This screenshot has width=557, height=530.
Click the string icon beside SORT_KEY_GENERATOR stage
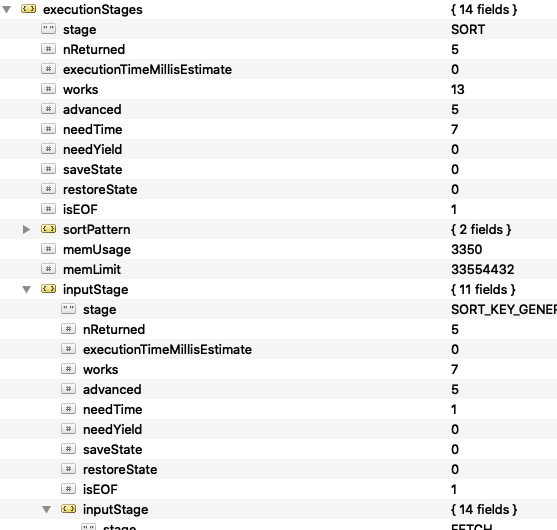point(69,309)
